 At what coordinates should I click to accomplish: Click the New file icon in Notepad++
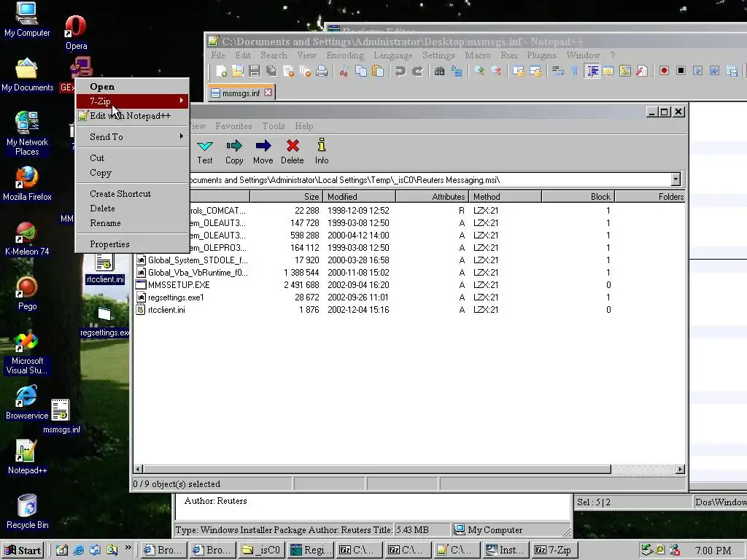click(221, 71)
